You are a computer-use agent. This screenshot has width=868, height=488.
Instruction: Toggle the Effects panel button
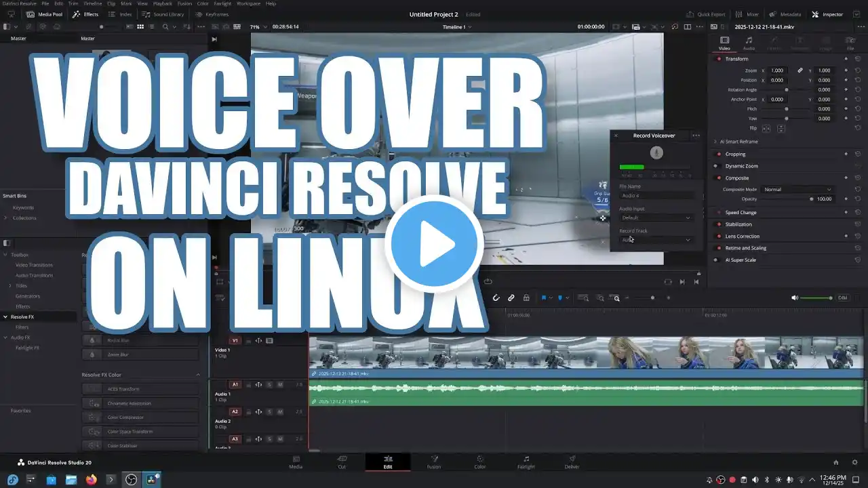coord(85,14)
